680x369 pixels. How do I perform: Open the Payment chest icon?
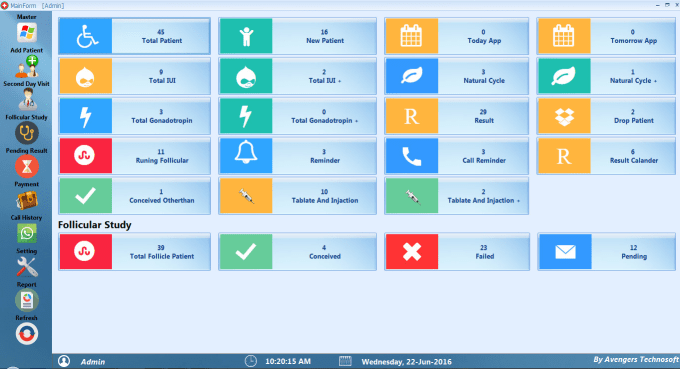tap(26, 200)
